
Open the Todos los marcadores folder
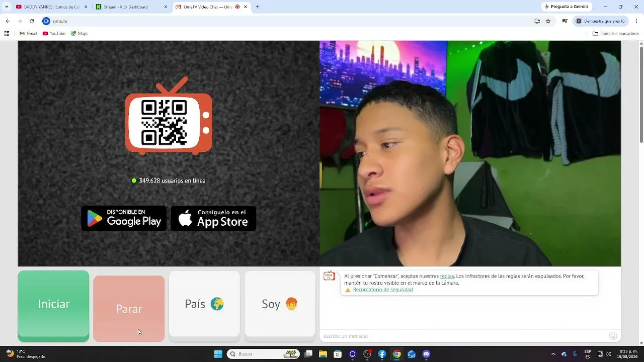(x=616, y=34)
